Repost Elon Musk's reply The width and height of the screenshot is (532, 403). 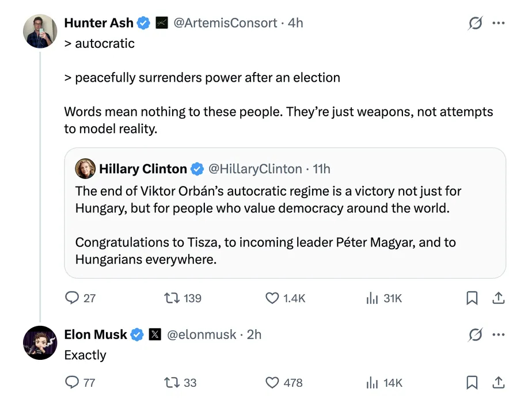pos(172,382)
